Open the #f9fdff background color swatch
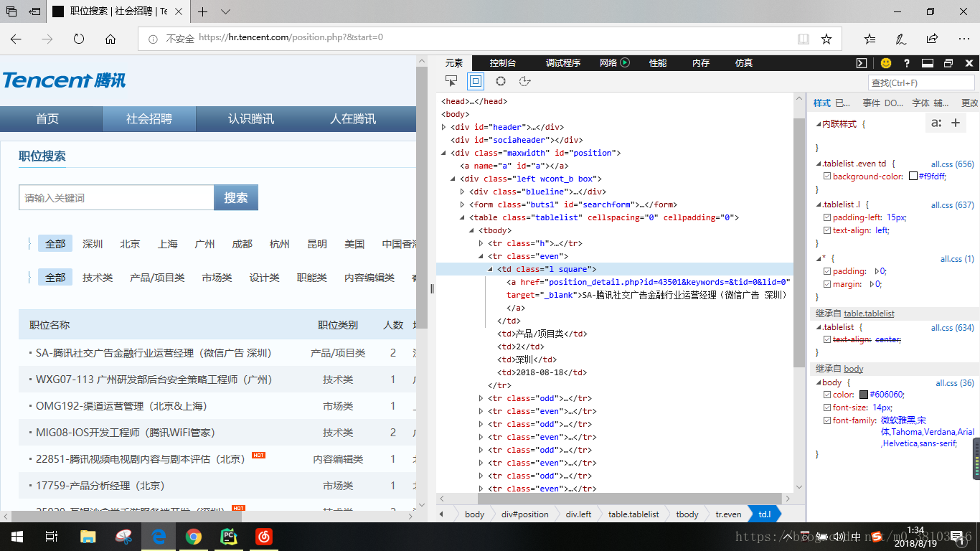The image size is (980, 551). [x=913, y=176]
